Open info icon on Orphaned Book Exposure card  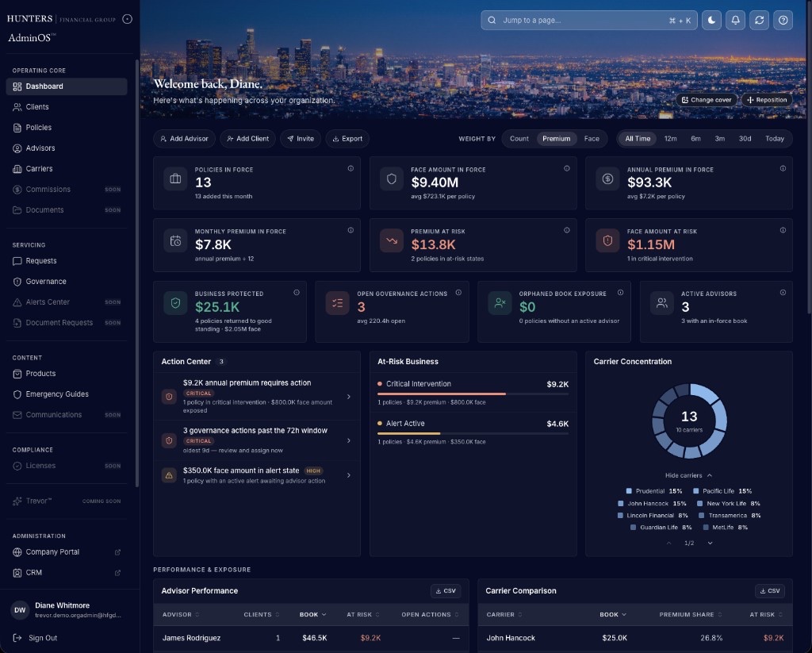(x=620, y=292)
